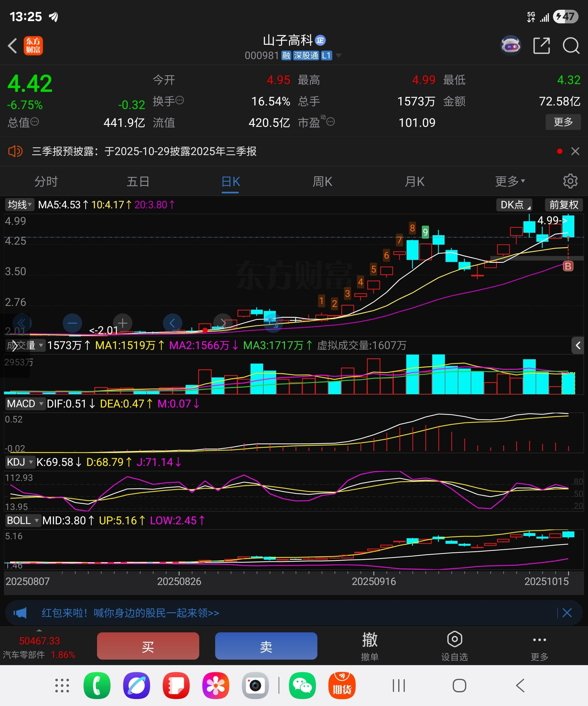The image size is (588, 706).
Task: Open the 期货 futures app
Action: pos(342,685)
